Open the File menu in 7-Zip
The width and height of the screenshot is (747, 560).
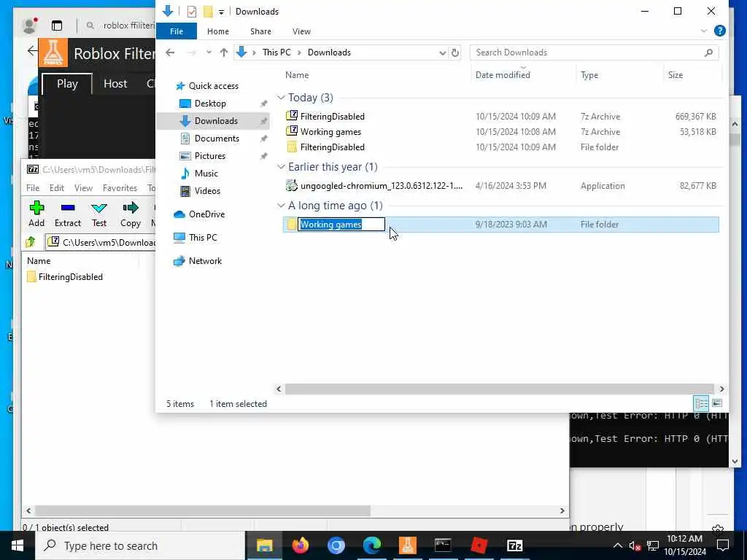coord(33,187)
